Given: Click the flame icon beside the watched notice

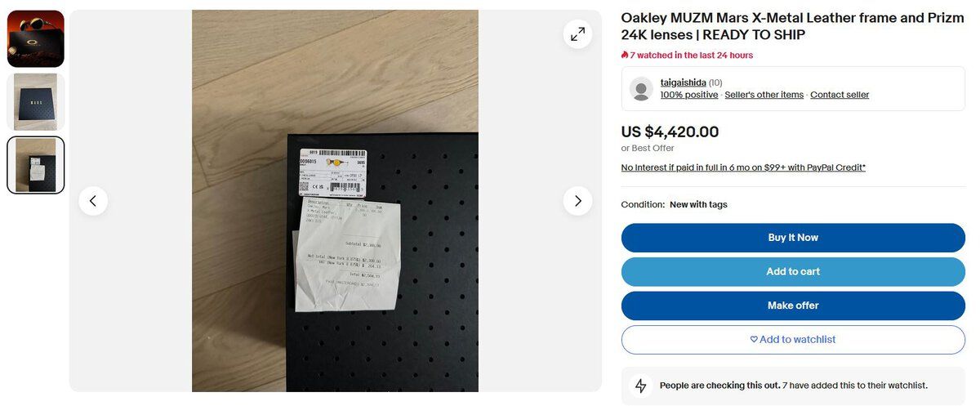Looking at the screenshot, I should 625,56.
